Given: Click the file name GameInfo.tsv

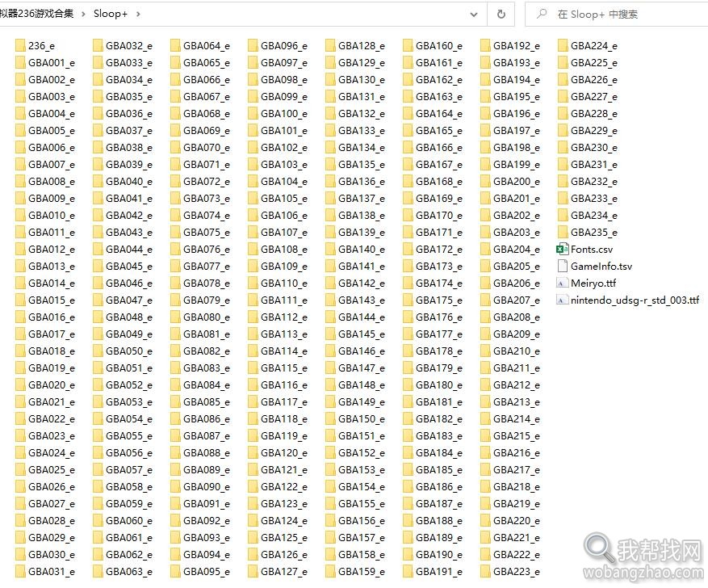Looking at the screenshot, I should click(601, 267).
